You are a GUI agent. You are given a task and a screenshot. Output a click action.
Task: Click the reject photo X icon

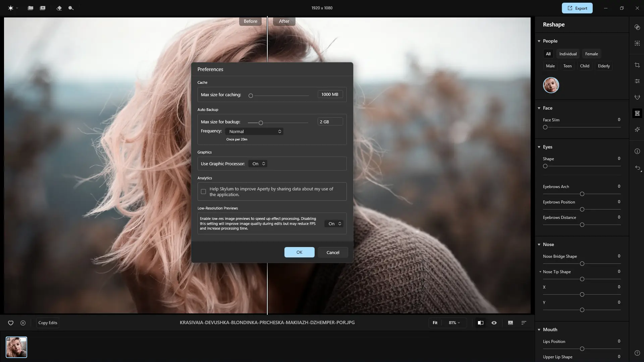coord(23,323)
